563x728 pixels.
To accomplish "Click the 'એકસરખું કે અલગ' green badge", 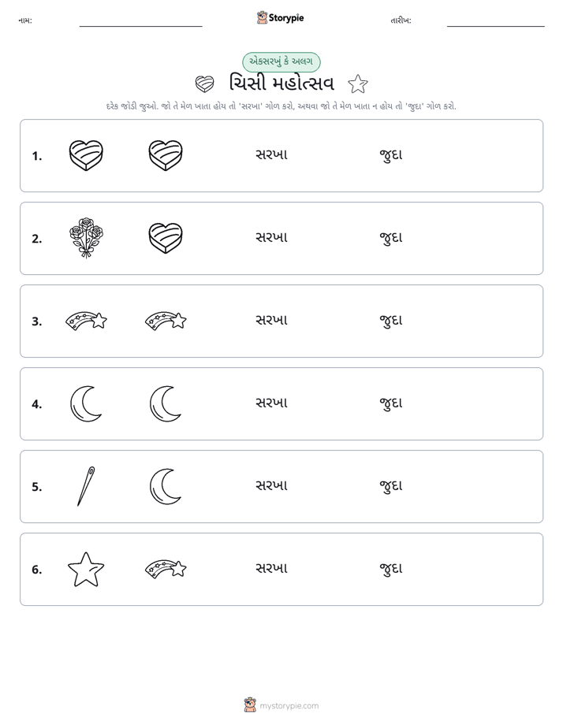I will click(281, 61).
